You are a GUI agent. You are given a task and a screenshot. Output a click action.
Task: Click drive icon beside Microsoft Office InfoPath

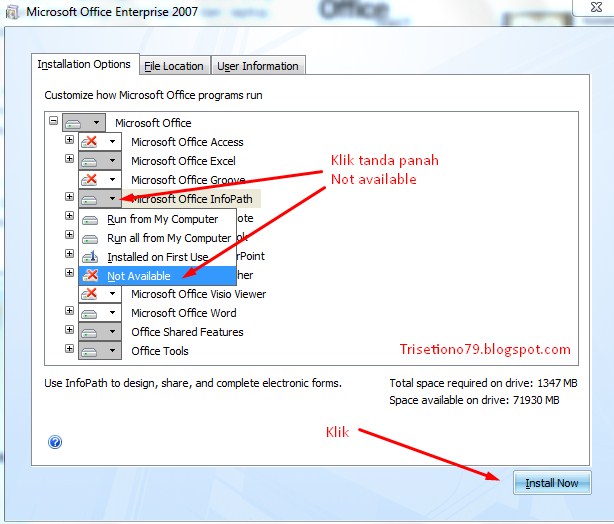90,199
